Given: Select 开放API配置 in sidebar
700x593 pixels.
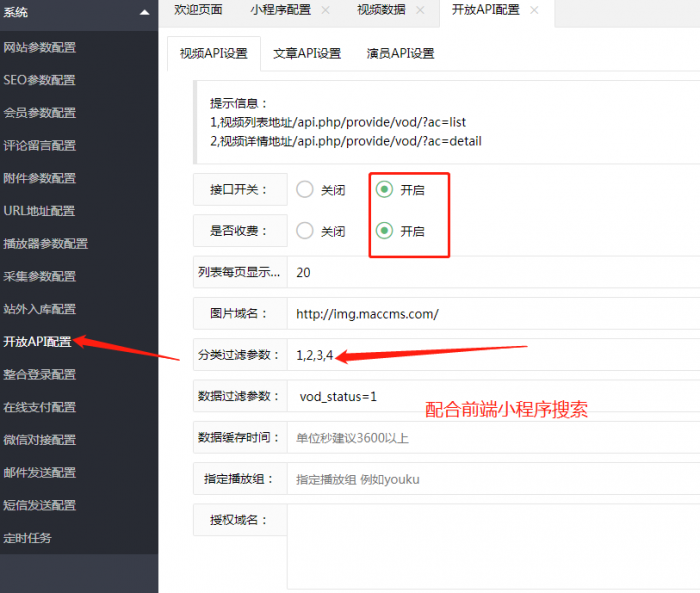Looking at the screenshot, I should (x=37, y=342).
